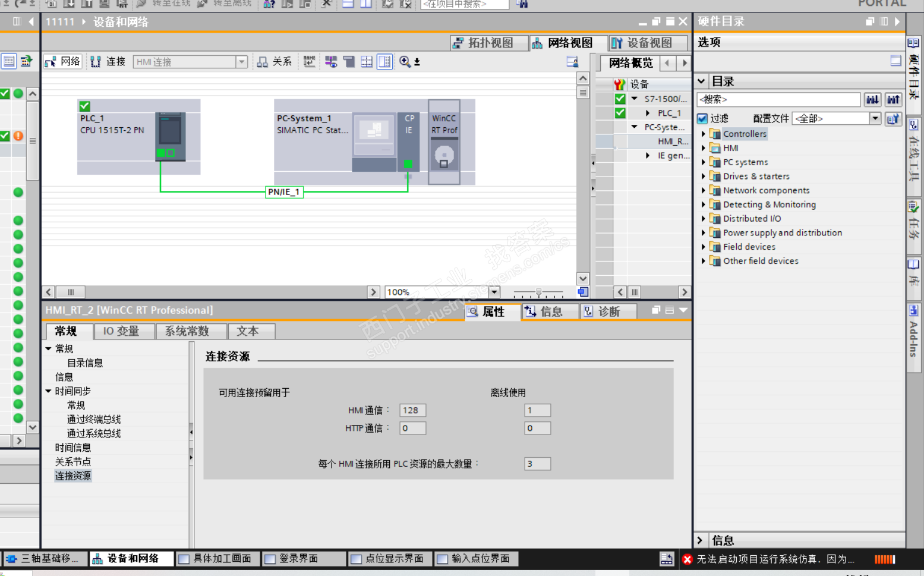Click the show address labels NAME icon
Viewport: 924px width, 576px height.
309,61
